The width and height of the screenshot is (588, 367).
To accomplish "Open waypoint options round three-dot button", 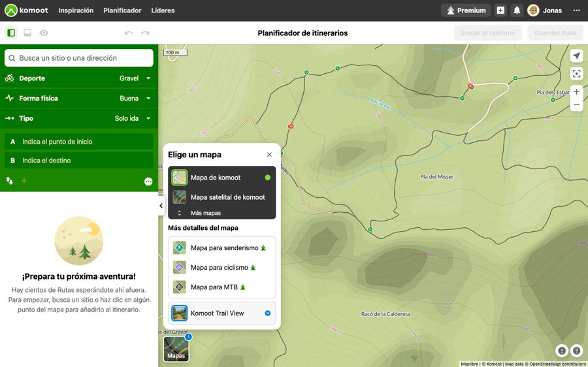I will (148, 182).
